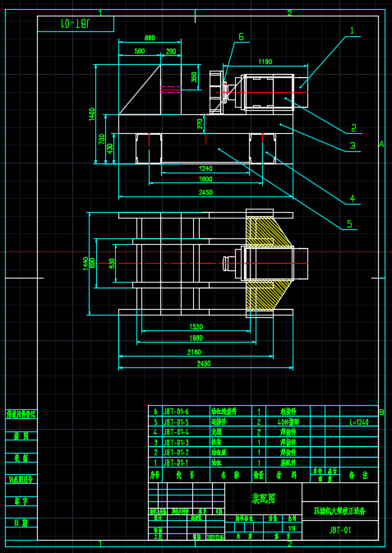
Task: Click the 材料 header cell of the parts list
Action: 288,475
